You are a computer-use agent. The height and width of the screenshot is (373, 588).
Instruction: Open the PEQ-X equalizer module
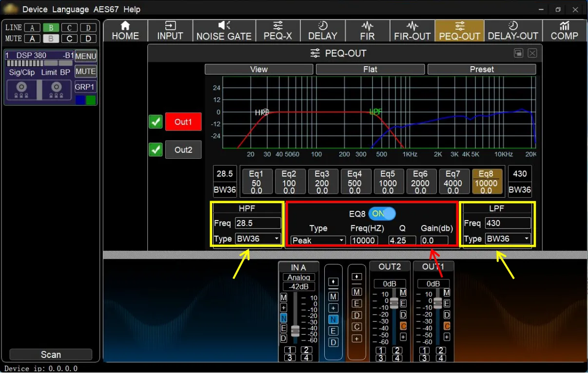click(277, 31)
